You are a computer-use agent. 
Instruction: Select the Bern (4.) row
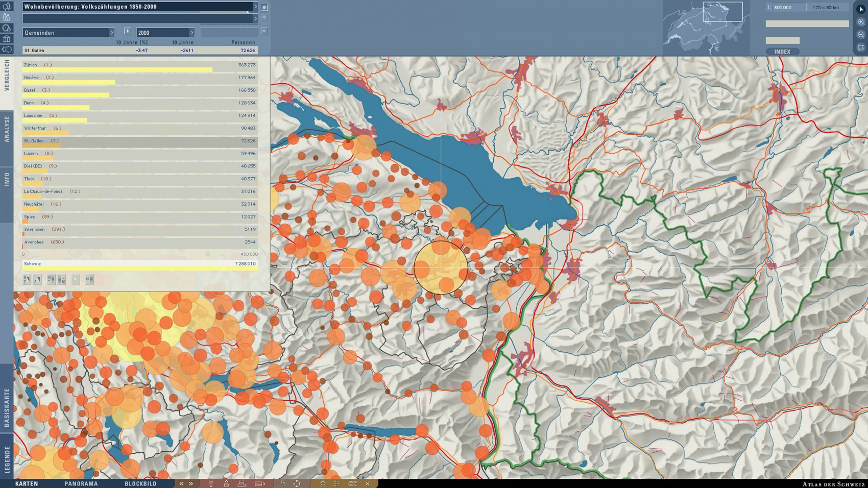(140, 105)
